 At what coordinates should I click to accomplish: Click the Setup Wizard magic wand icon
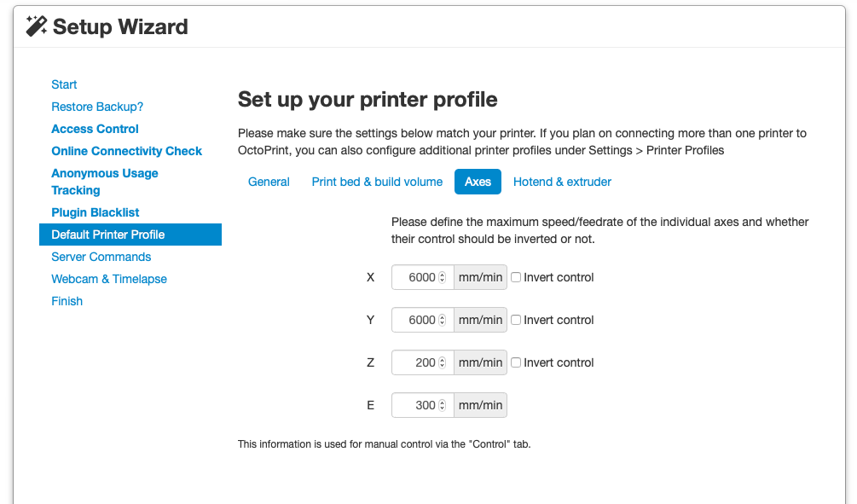tap(37, 26)
